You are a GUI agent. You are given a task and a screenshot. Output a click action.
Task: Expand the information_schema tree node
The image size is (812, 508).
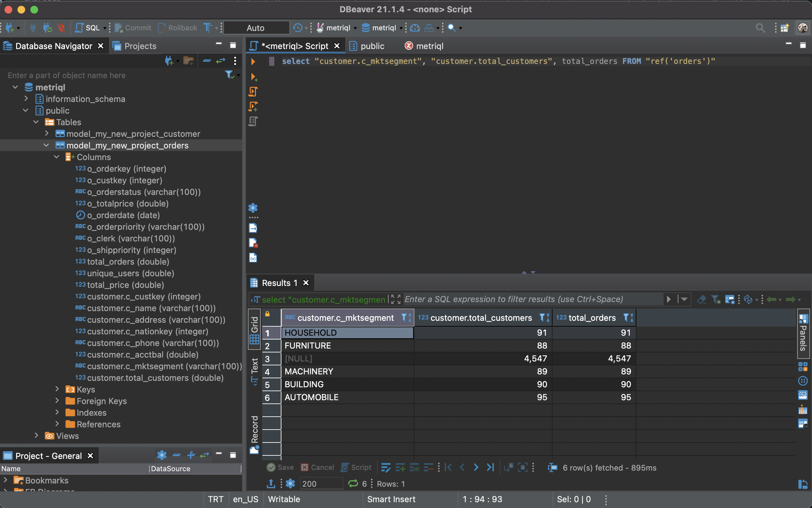tap(26, 99)
